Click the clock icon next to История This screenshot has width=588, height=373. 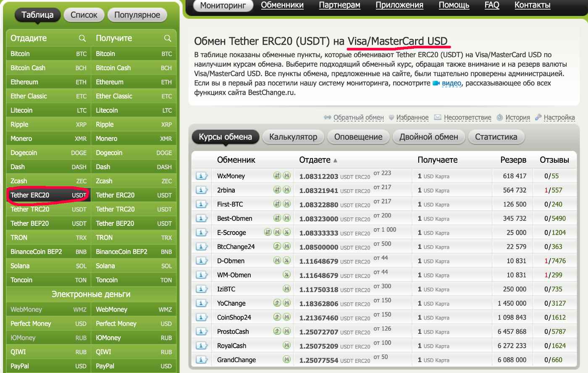pos(500,117)
